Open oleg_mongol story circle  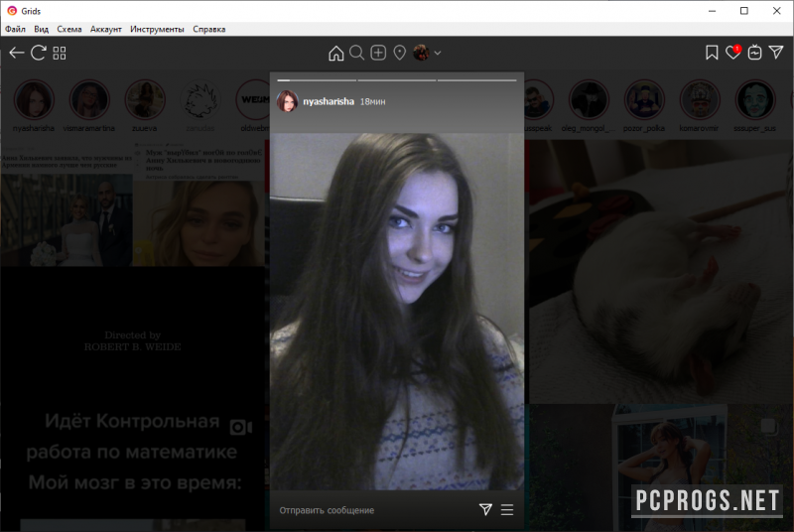(588, 99)
